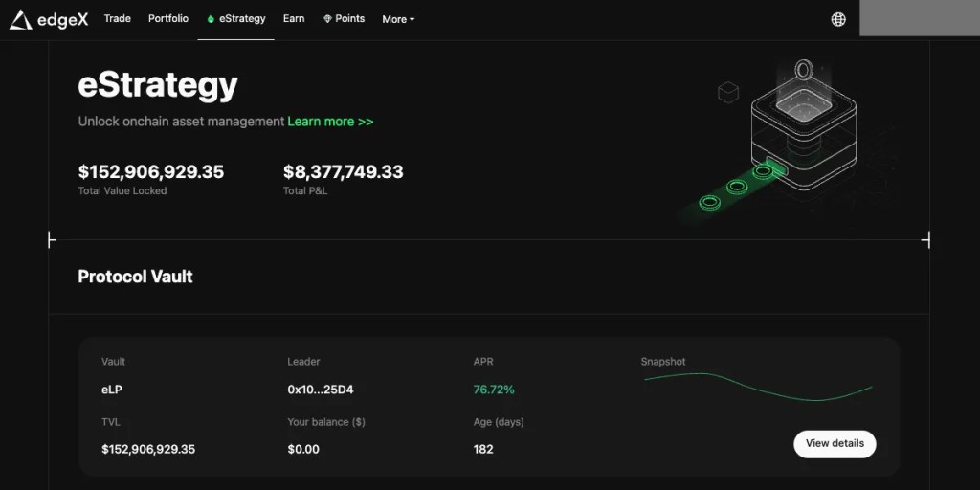Click the Total Value Locked label
The width and height of the screenshot is (980, 490).
coord(122,191)
